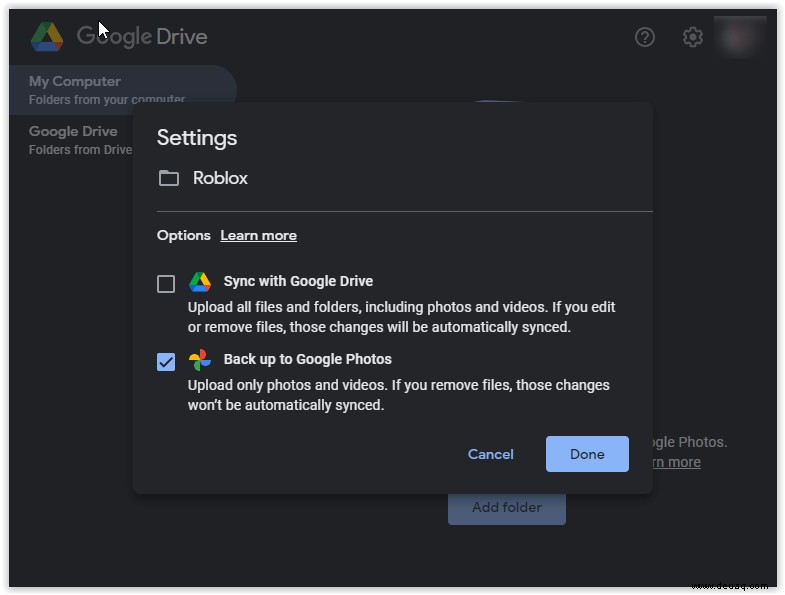
Task: Uncheck the Back up to Google Photos checkbox
Action: tap(166, 362)
